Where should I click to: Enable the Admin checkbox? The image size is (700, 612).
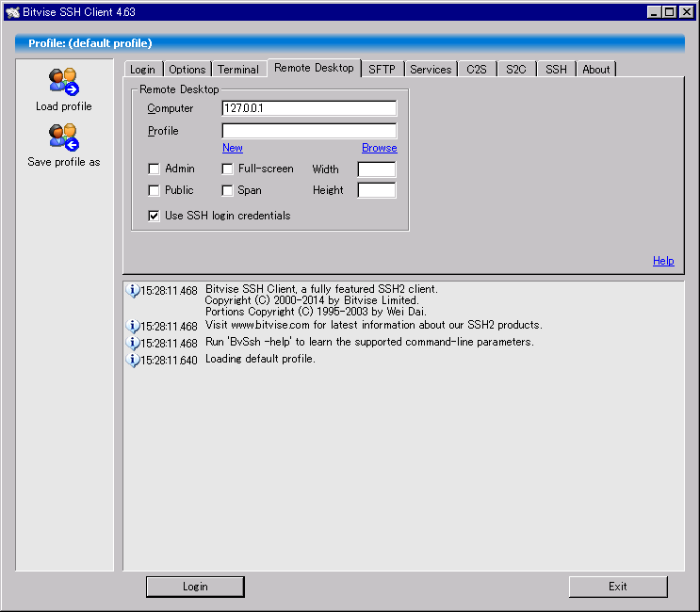point(154,169)
